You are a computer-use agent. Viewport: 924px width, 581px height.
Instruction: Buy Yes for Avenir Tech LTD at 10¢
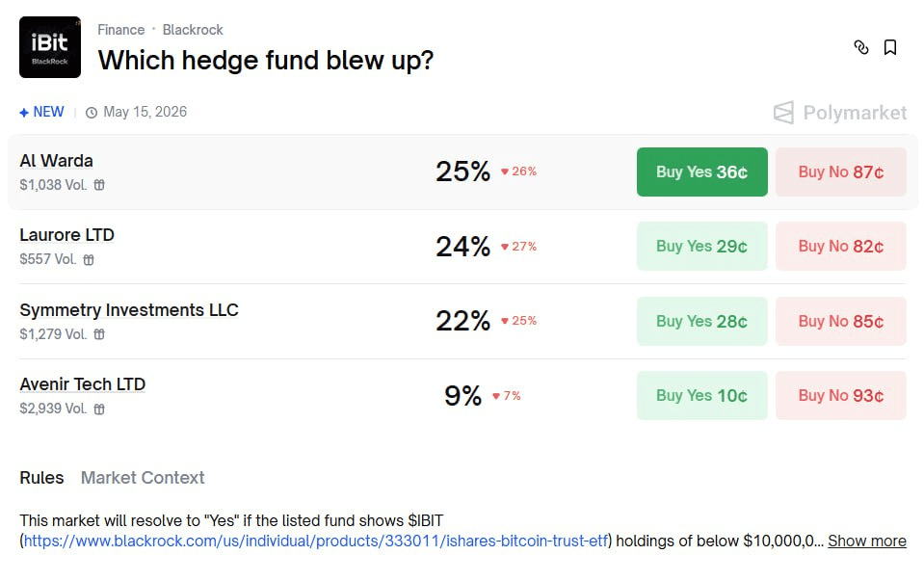pos(701,395)
